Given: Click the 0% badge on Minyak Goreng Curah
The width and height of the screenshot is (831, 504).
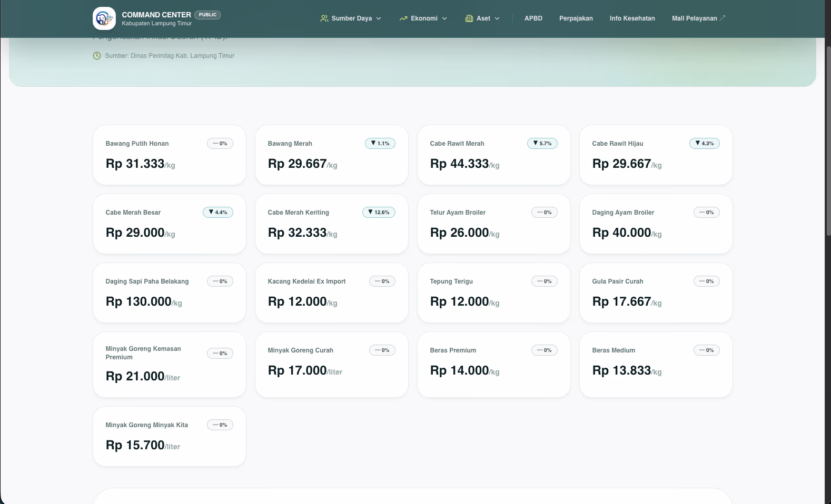Looking at the screenshot, I should click(382, 350).
